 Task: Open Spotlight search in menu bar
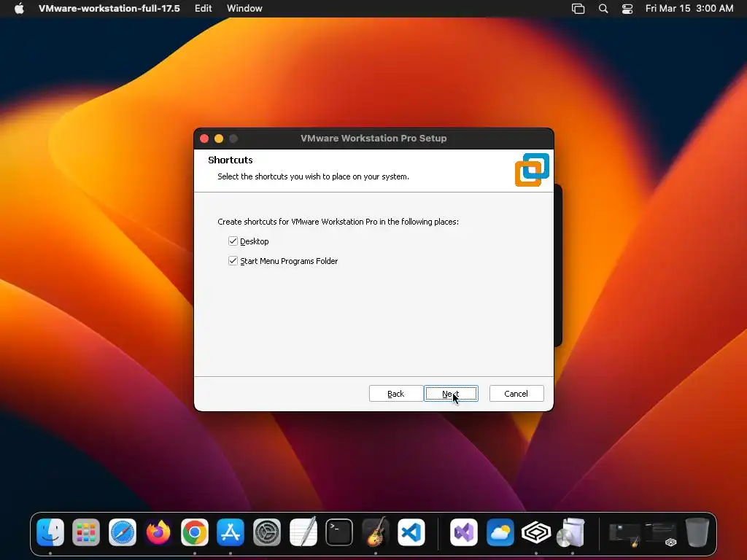tap(603, 9)
